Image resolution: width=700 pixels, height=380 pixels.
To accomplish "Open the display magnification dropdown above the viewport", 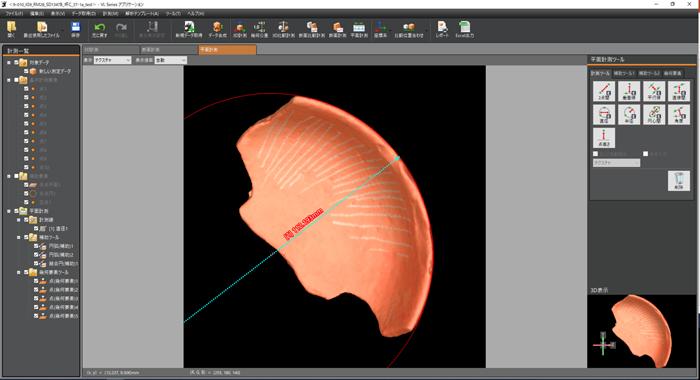I will (171, 60).
